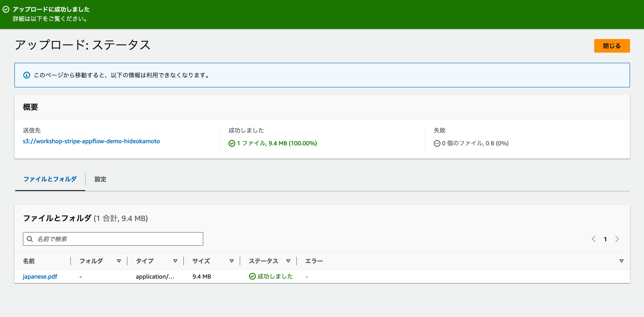Switch to the 設定 tab
This screenshot has width=644, height=317.
[100, 179]
